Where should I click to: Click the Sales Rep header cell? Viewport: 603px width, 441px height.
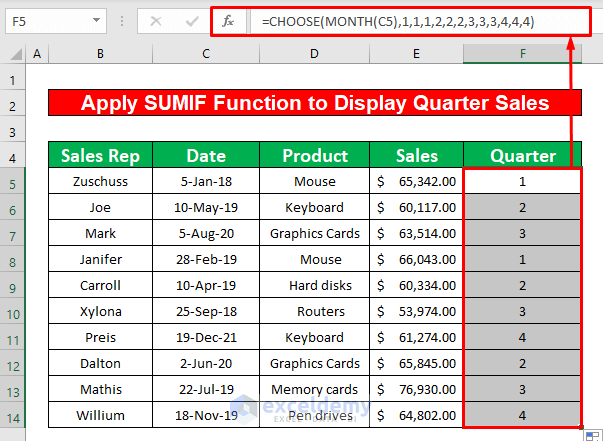pos(100,155)
